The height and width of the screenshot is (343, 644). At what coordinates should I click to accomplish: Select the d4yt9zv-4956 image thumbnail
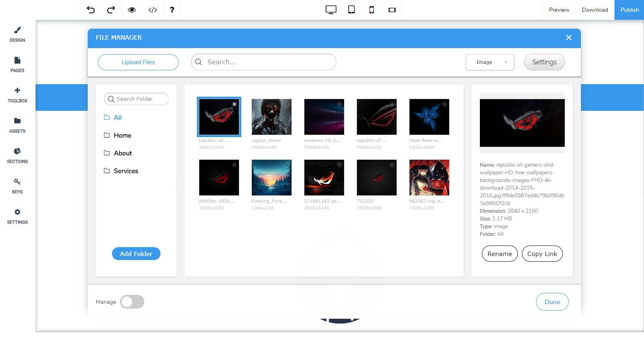pyautogui.click(x=219, y=178)
